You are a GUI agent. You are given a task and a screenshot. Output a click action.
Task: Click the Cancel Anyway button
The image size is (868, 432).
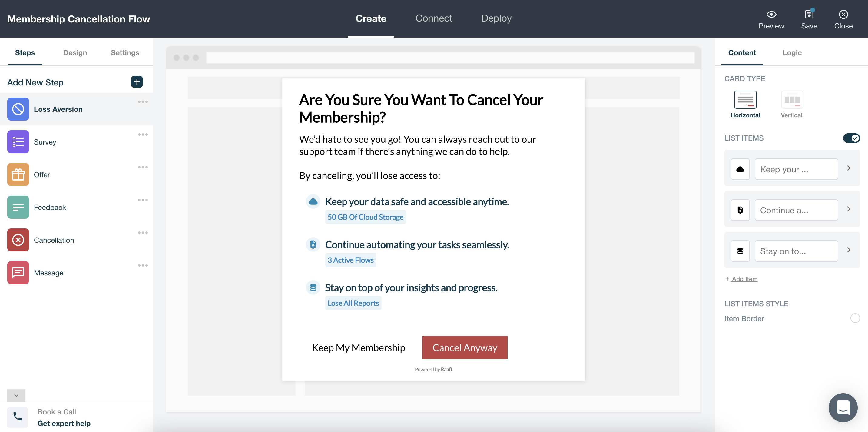click(465, 347)
